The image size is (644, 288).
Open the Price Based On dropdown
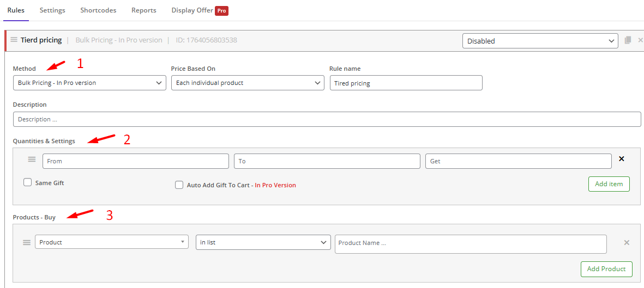(248, 83)
